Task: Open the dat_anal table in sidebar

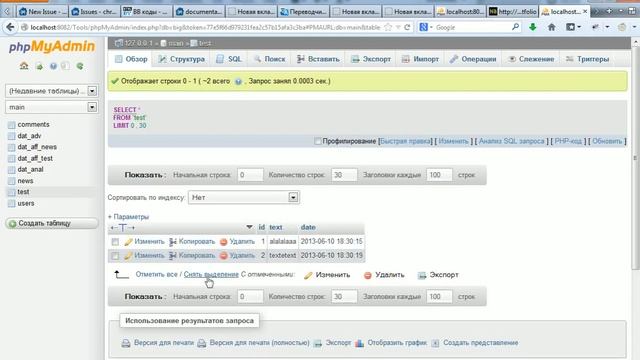Action: [x=30, y=169]
